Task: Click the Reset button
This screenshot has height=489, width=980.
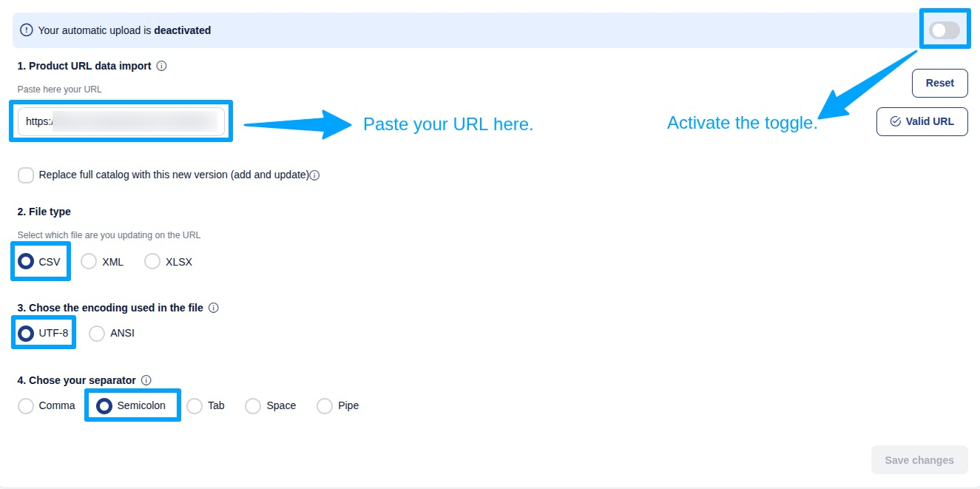Action: [939, 83]
